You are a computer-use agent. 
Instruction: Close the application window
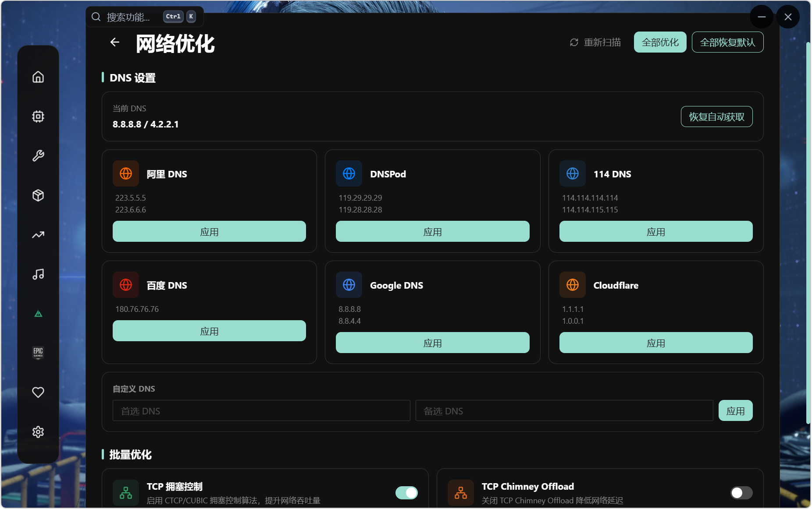(x=788, y=17)
